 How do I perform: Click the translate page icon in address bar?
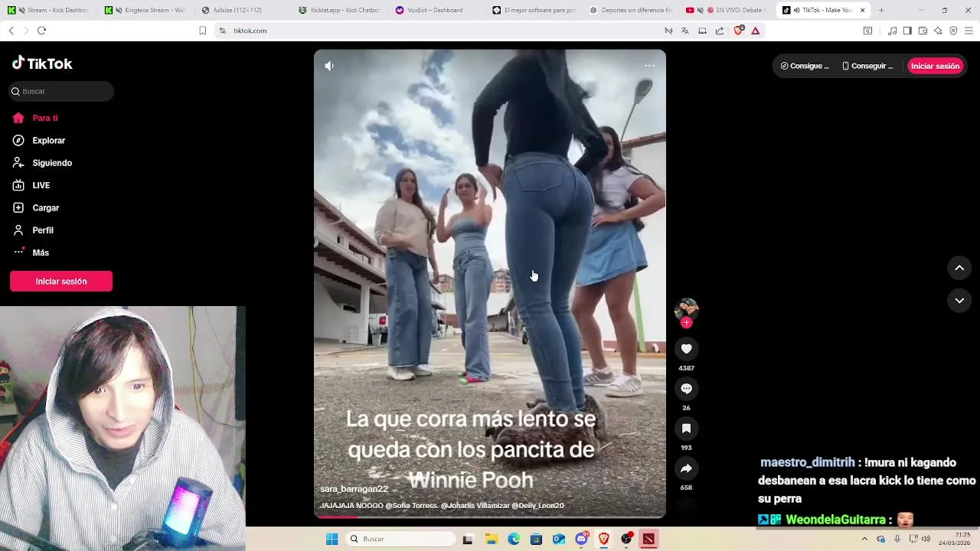[684, 31]
